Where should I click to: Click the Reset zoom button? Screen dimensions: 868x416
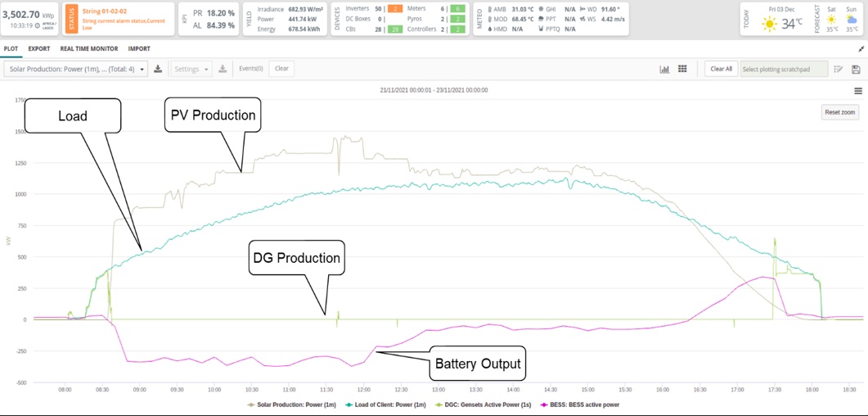pyautogui.click(x=839, y=112)
